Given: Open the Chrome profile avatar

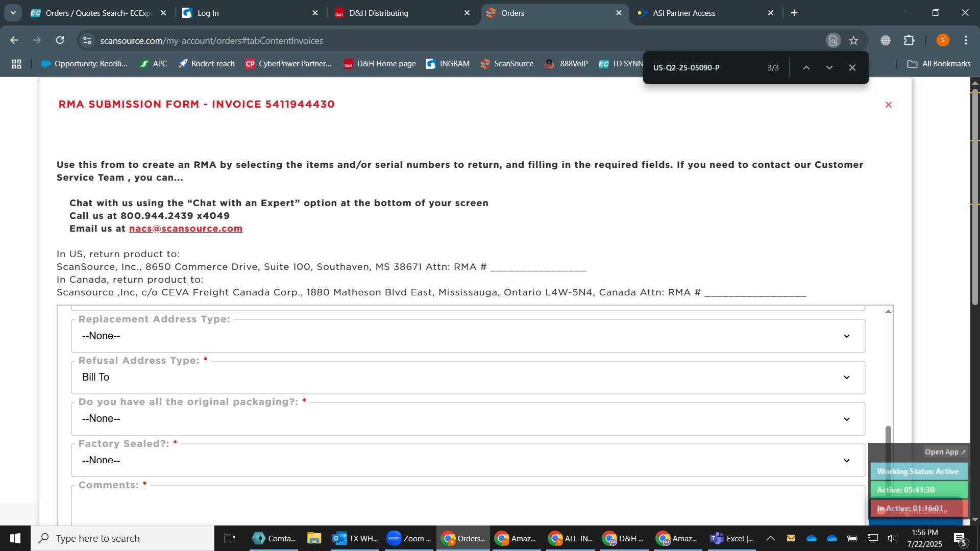Looking at the screenshot, I should pyautogui.click(x=943, y=40).
